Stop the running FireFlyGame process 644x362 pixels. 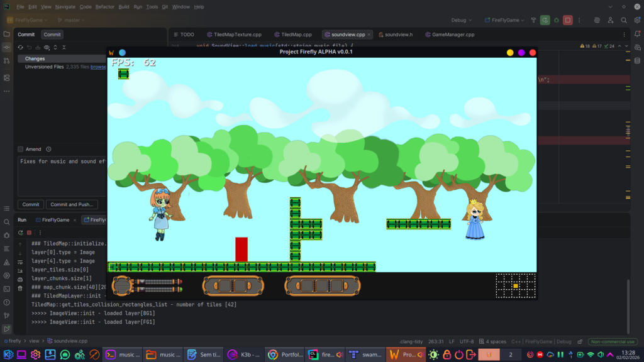point(567,20)
